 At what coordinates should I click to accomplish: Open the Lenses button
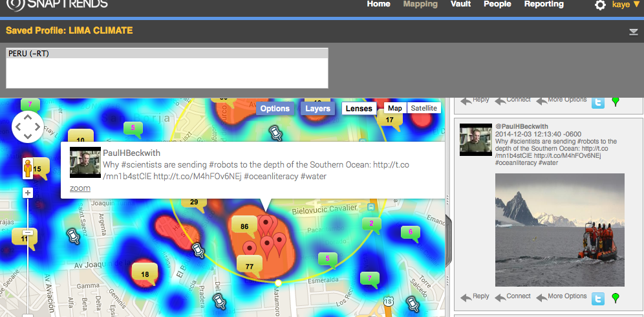359,109
